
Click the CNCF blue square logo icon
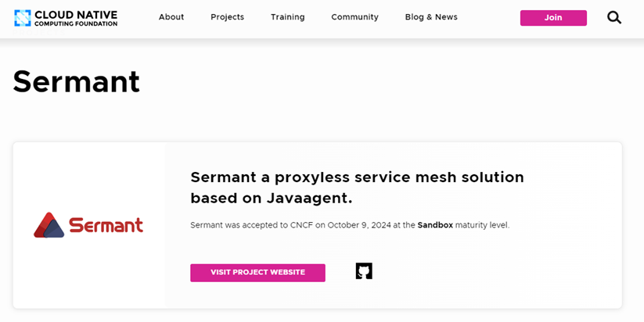(x=22, y=17)
